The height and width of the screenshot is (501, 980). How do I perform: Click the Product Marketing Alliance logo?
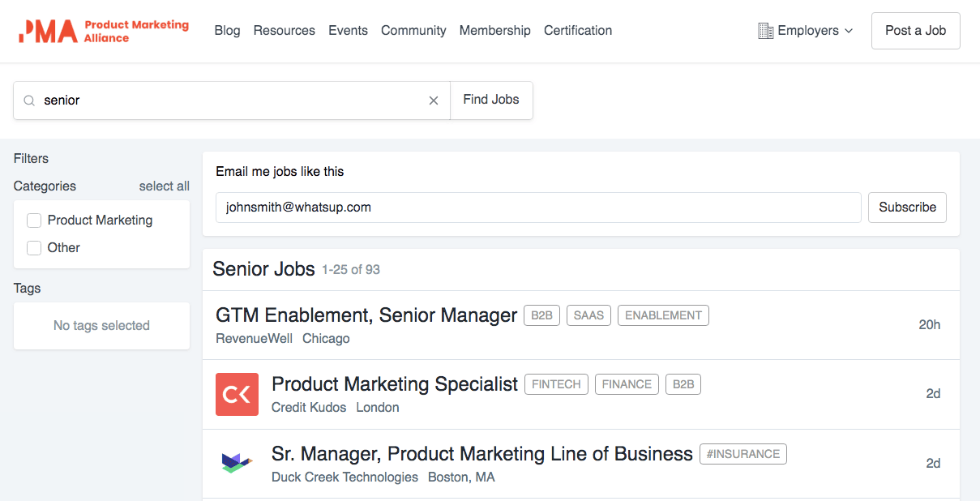click(103, 31)
